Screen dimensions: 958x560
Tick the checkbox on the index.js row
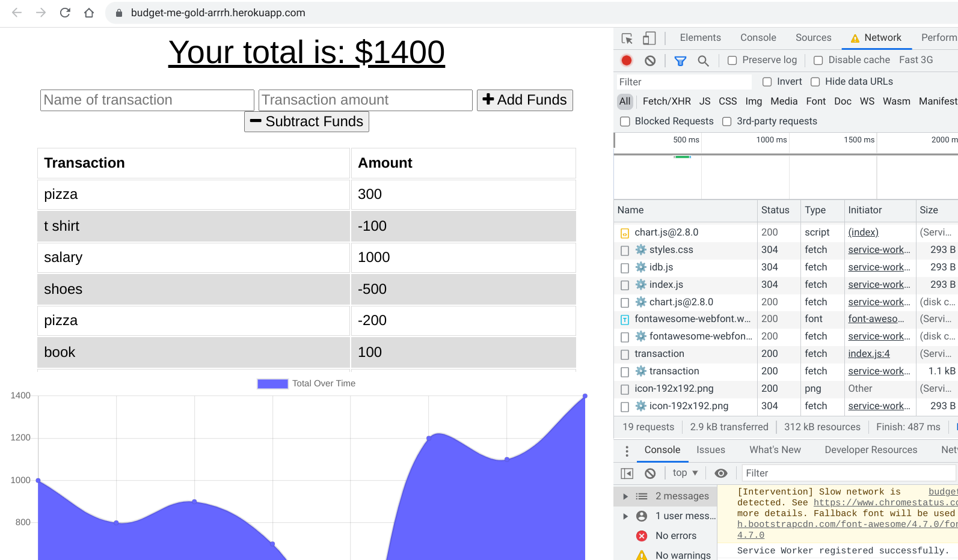625,285
